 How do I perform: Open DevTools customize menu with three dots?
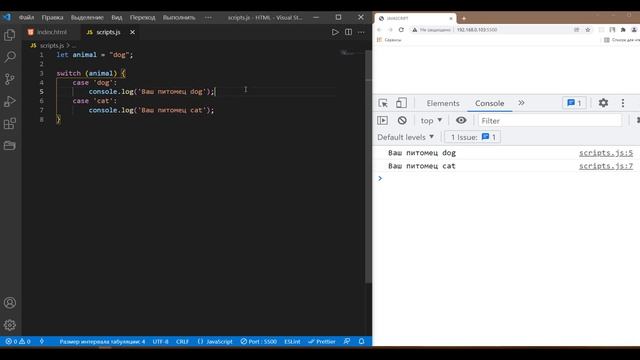point(623,103)
